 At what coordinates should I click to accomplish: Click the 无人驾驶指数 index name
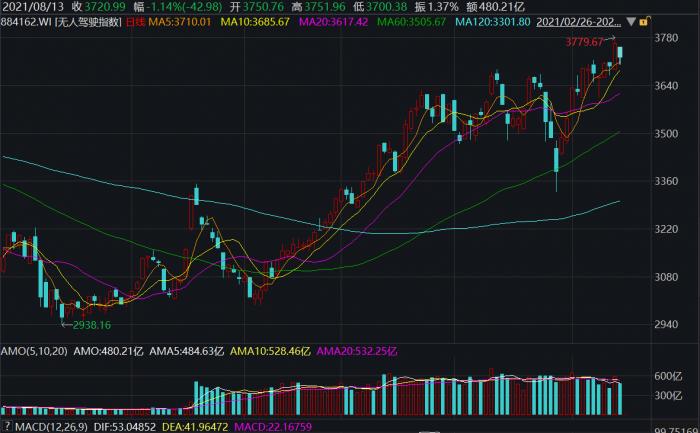click(x=88, y=21)
